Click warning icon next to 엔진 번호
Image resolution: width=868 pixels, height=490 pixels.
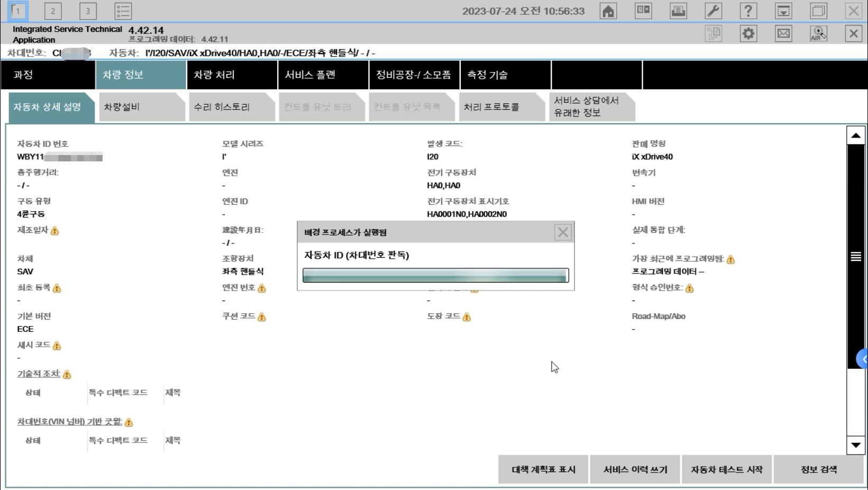tap(261, 288)
